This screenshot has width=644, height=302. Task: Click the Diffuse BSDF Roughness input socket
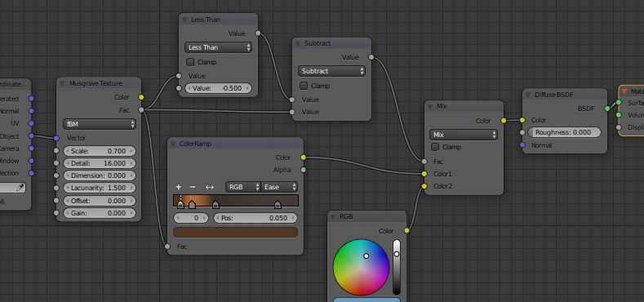[x=522, y=132]
